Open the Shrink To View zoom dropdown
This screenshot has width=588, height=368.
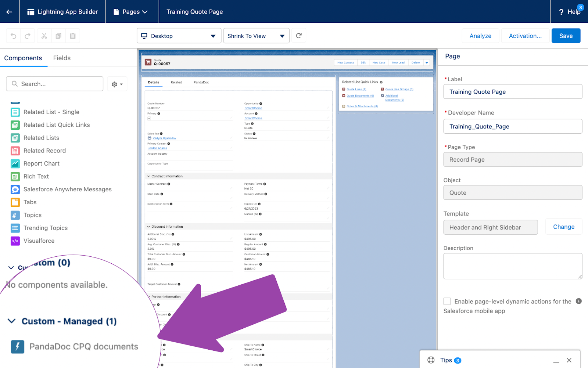(x=257, y=36)
